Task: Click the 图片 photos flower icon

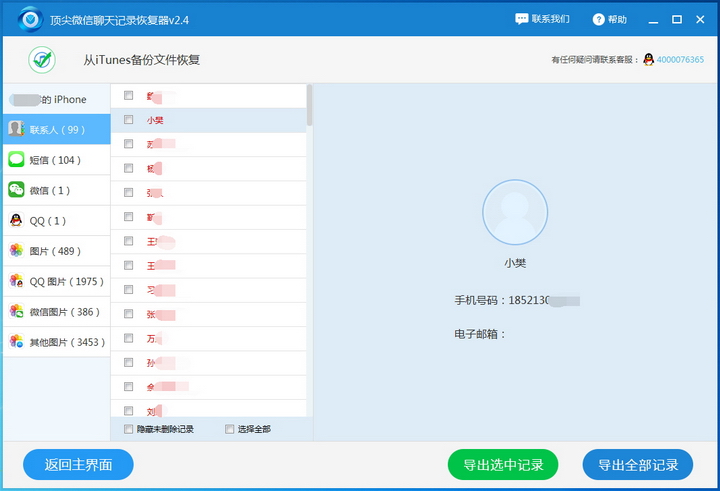Action: pyautogui.click(x=16, y=250)
